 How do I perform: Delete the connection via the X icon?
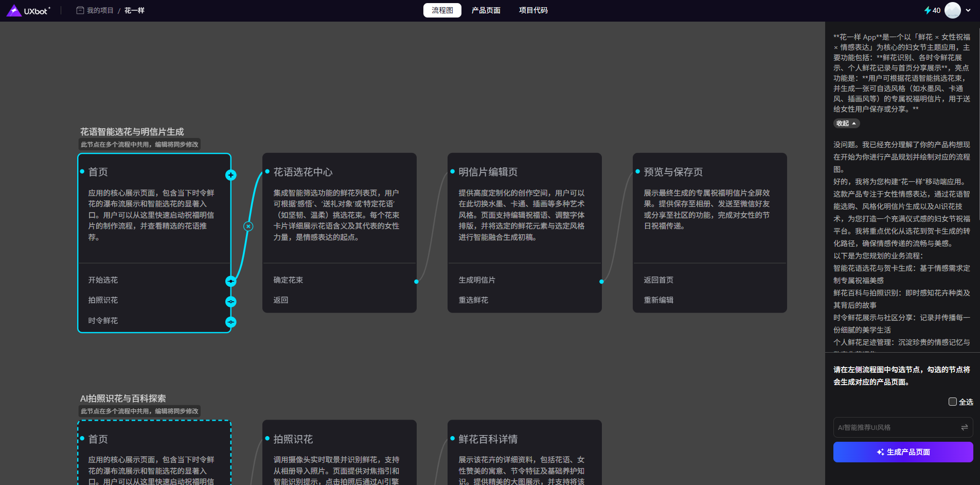coord(248,226)
